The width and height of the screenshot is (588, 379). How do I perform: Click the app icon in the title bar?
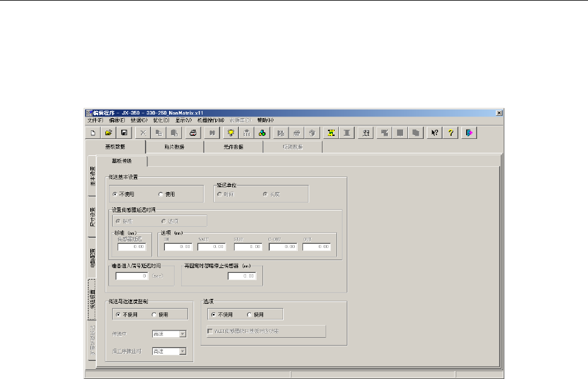[x=89, y=113]
